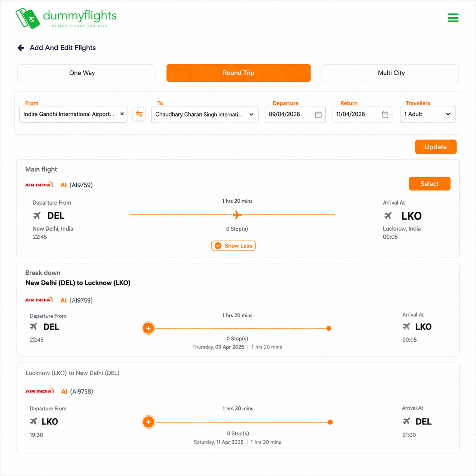Switch to the Multi City tab

click(390, 73)
